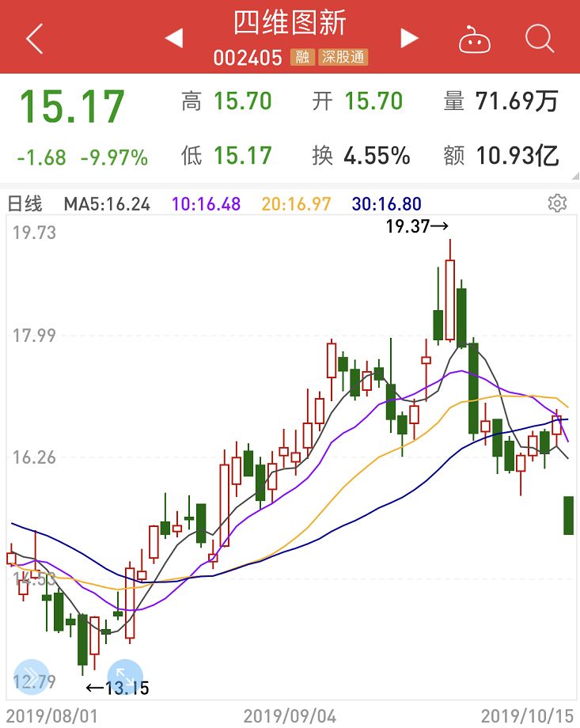
Task: Expand quote details via corner triangle
Action: pyautogui.click(x=575, y=176)
